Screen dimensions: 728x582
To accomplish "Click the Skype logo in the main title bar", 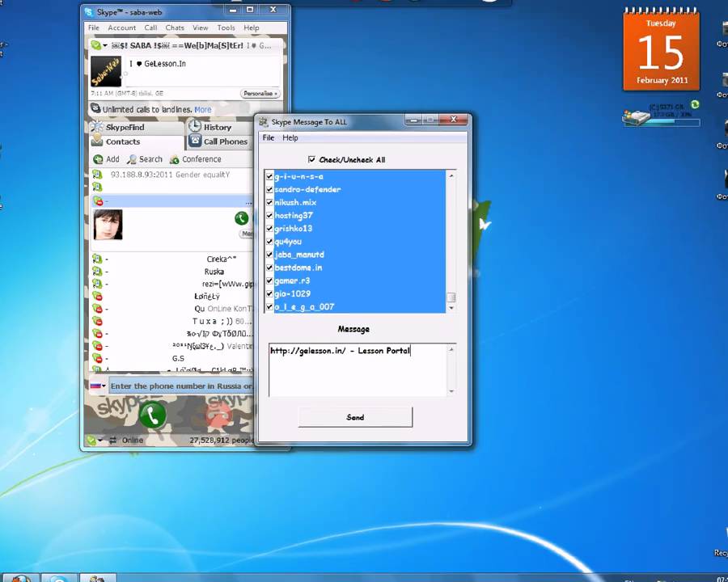I will click(x=89, y=12).
